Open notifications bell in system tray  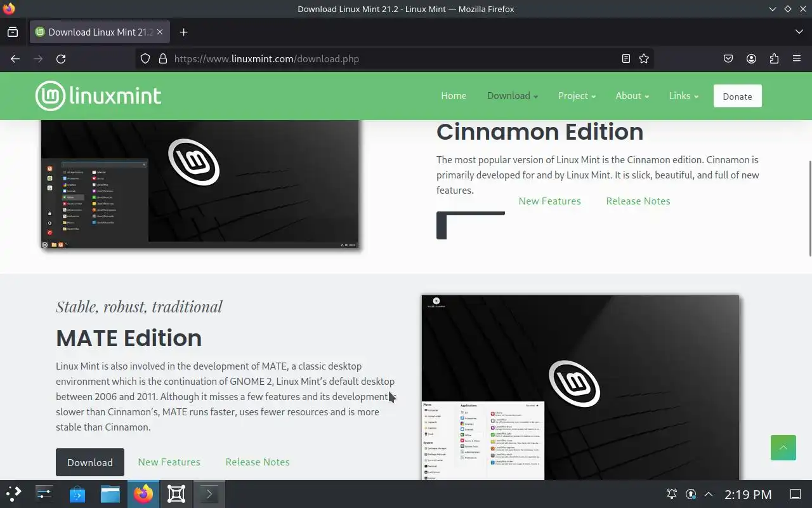point(671,494)
